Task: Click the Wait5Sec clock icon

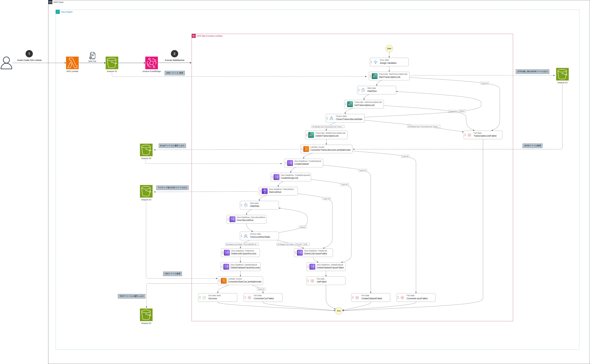Action: (x=363, y=90)
